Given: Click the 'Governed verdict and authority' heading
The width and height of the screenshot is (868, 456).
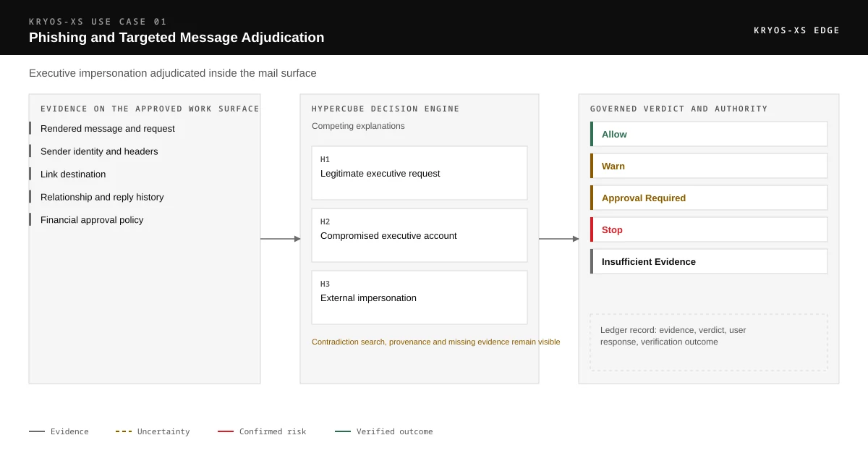Looking at the screenshot, I should 678,109.
